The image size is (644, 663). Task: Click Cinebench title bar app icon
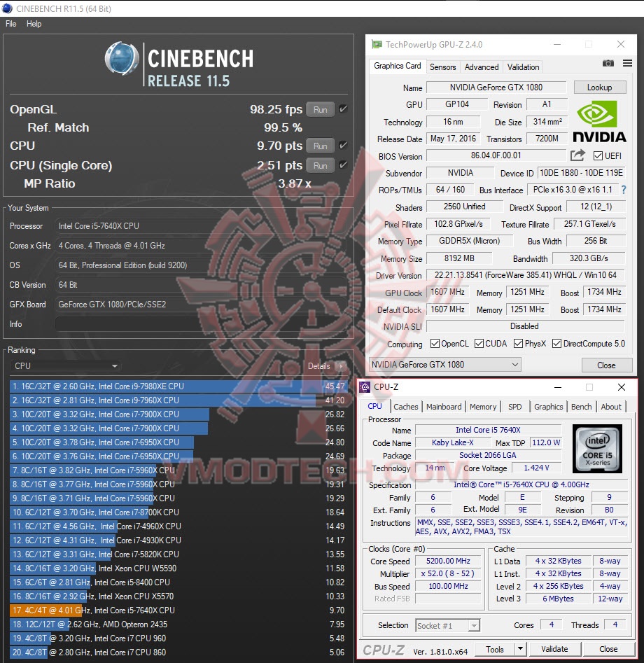pyautogui.click(x=7, y=8)
